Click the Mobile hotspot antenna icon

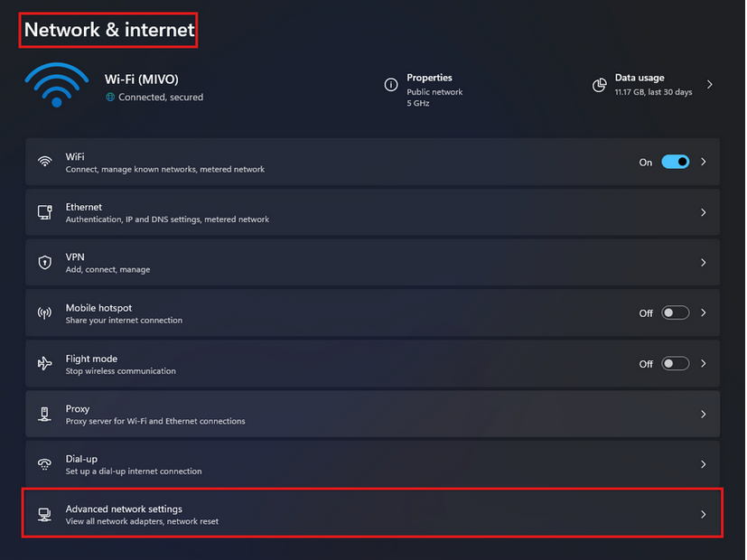click(45, 313)
